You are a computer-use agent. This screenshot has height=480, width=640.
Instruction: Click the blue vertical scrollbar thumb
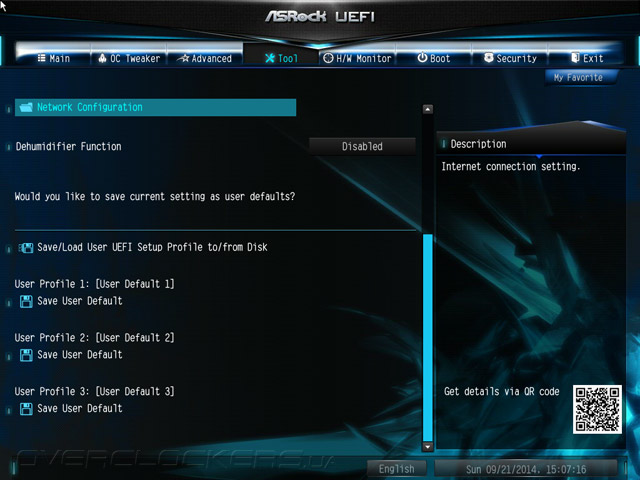(x=428, y=338)
